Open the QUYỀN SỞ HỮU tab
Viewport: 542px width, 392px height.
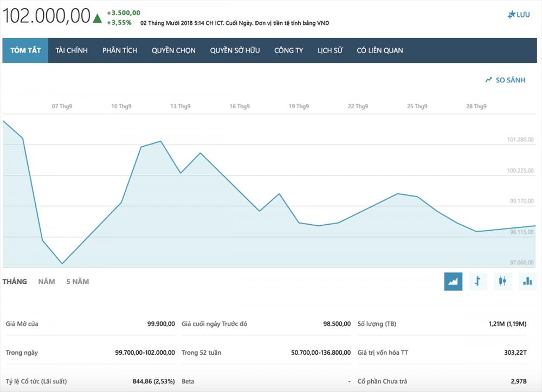click(x=235, y=50)
